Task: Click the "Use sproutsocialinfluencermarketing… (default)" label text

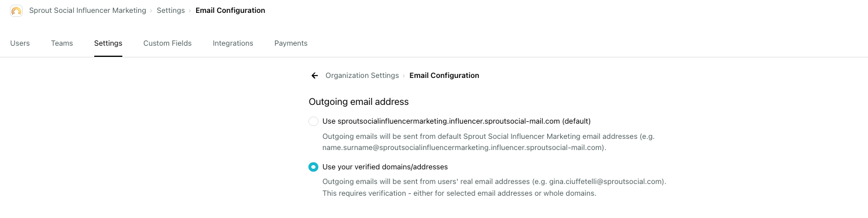Action: point(457,121)
